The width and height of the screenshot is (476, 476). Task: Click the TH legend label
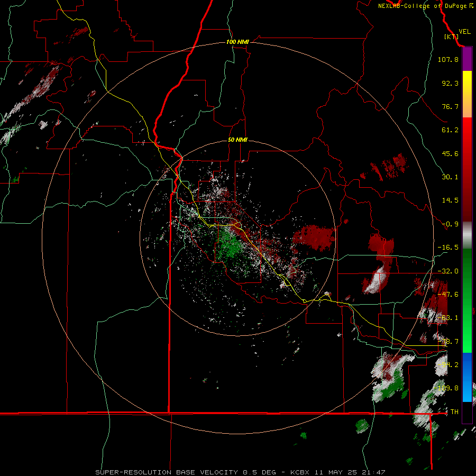click(x=454, y=411)
